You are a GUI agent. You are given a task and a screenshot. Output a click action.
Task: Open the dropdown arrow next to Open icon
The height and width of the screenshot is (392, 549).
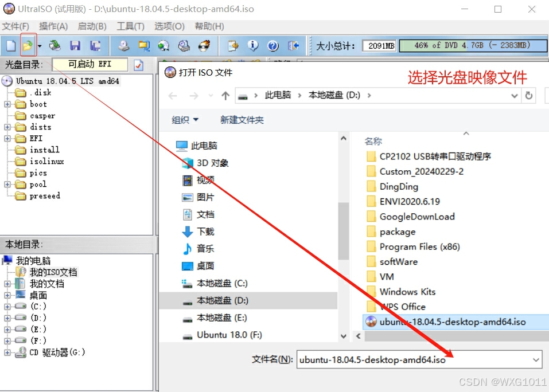click(x=40, y=46)
